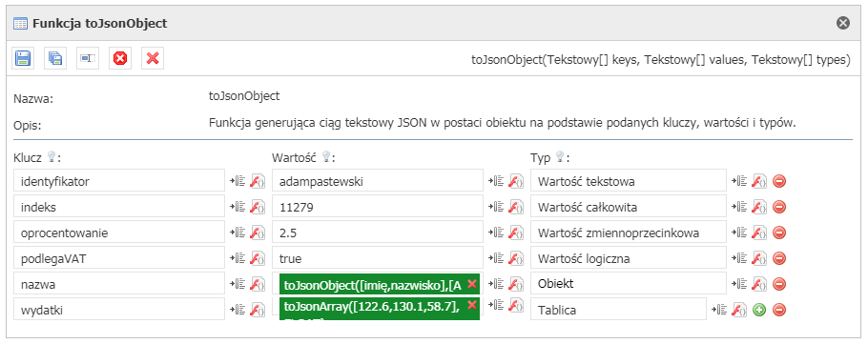Click the red X delete toolbar icon
The height and width of the screenshot is (344, 868).
click(x=153, y=58)
